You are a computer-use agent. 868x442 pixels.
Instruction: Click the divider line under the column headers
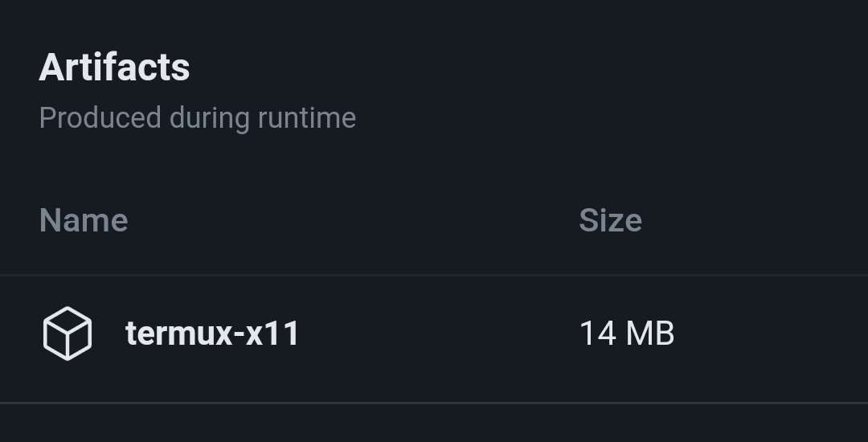434,275
